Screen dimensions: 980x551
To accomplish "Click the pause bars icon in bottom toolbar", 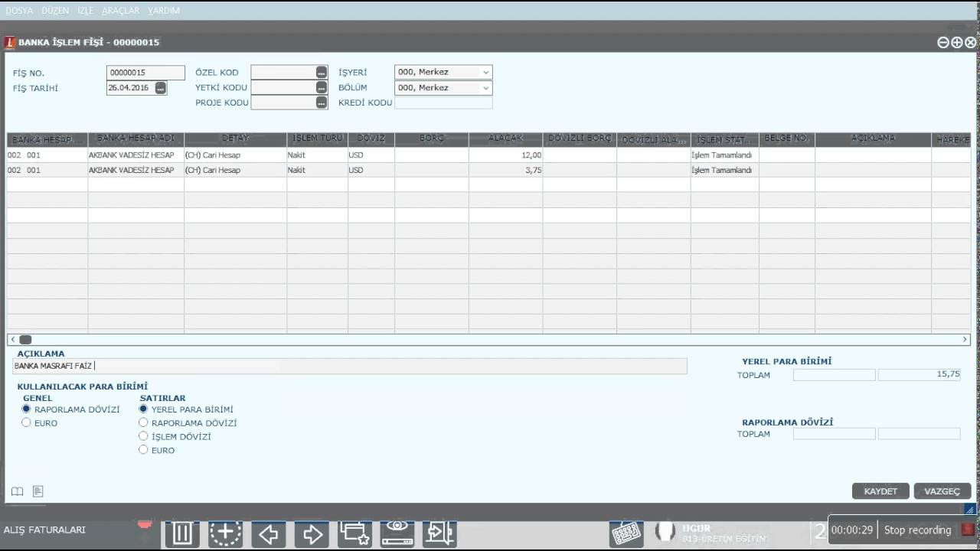I will [182, 533].
